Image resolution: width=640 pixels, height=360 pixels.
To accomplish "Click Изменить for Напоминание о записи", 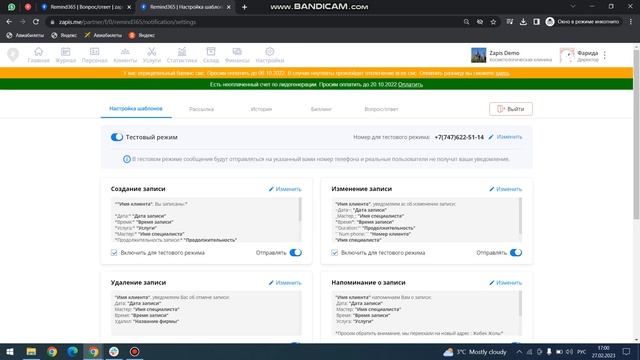I will pyautogui.click(x=506, y=282).
